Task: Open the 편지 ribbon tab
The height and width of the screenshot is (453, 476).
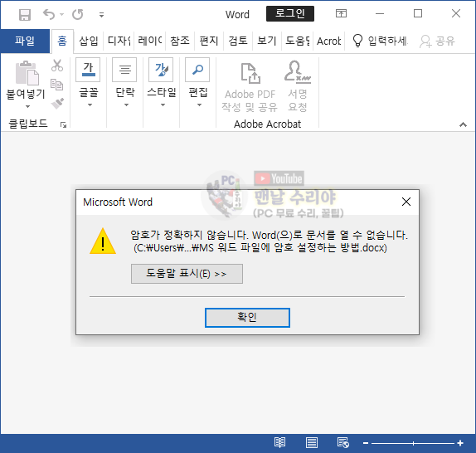Action: coord(209,41)
